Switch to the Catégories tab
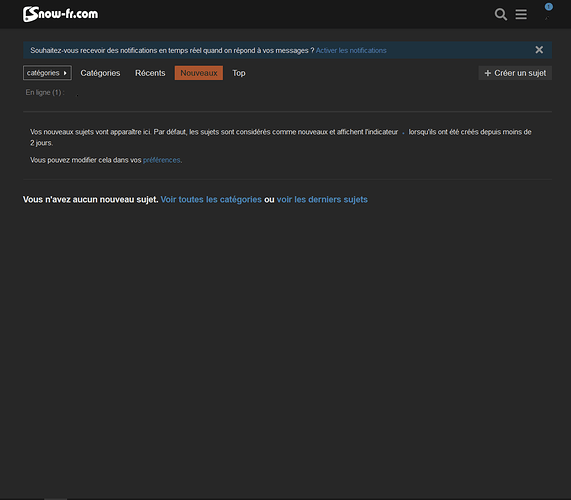This screenshot has width=571, height=500. (x=100, y=73)
